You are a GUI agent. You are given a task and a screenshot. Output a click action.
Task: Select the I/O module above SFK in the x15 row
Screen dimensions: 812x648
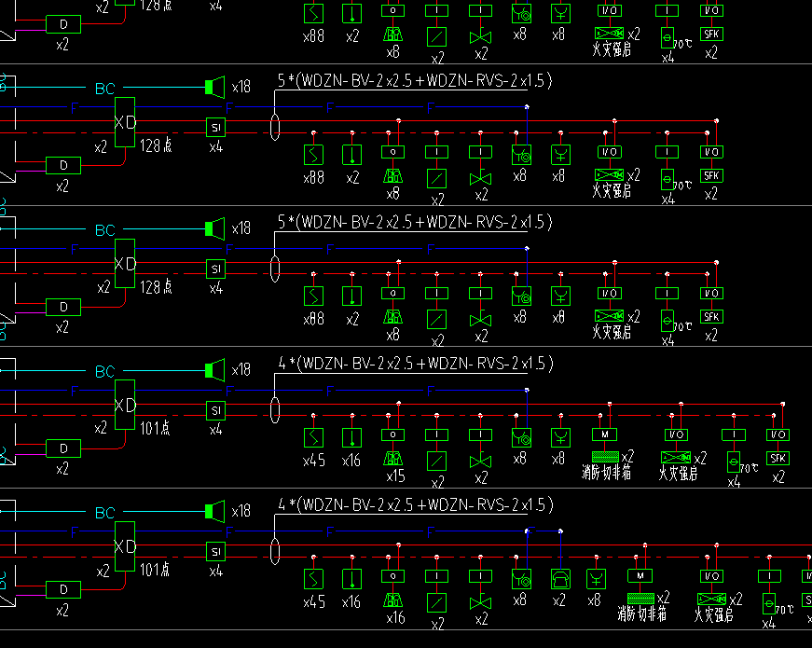pos(778,434)
